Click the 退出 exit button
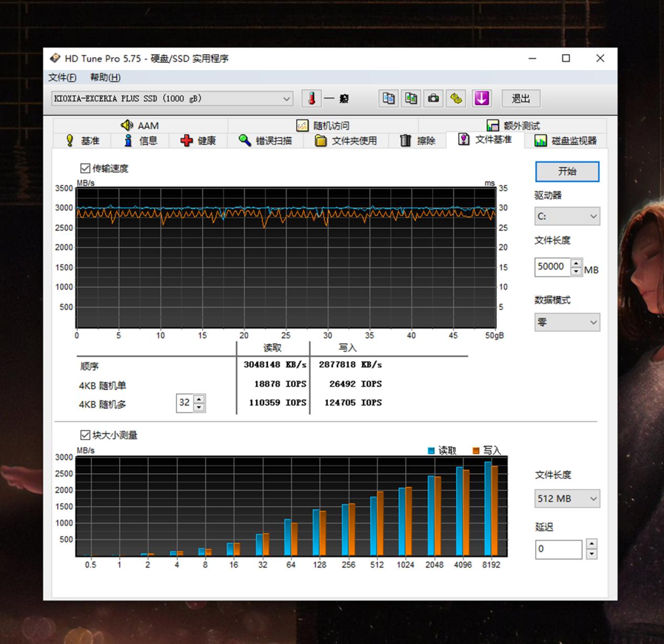The width and height of the screenshot is (664, 644). pyautogui.click(x=520, y=99)
